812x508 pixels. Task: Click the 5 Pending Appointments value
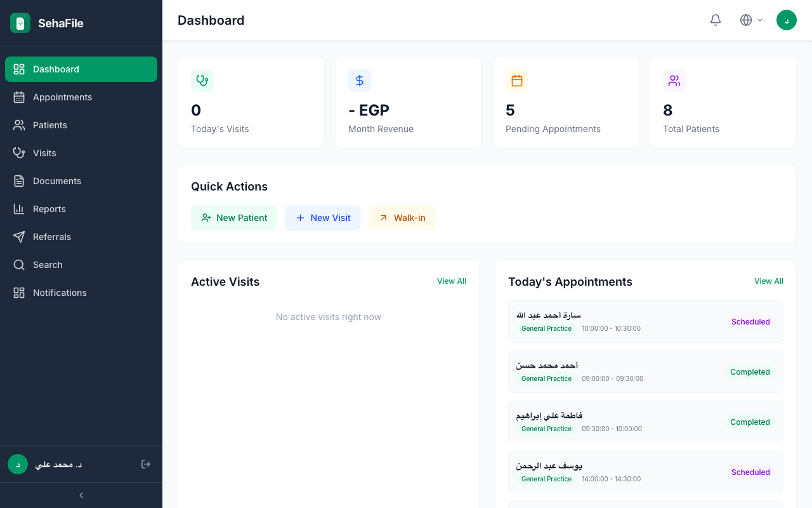coord(510,110)
